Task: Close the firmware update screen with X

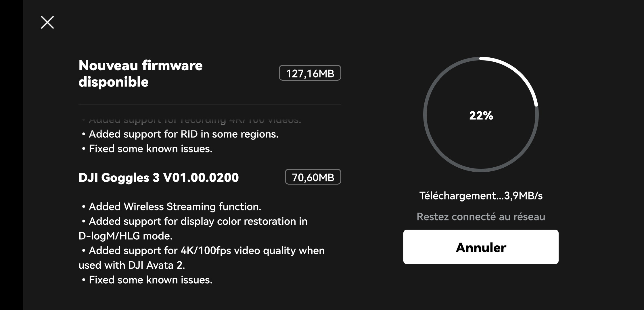Action: [47, 22]
